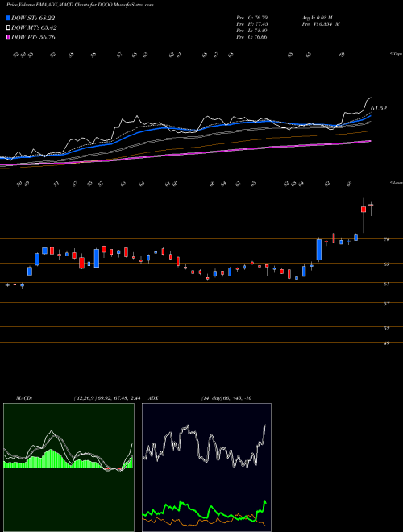Image resolution: width=403 pixels, height=532 pixels.
Task: Click the last candlestick on price chart
Action: (x=371, y=208)
